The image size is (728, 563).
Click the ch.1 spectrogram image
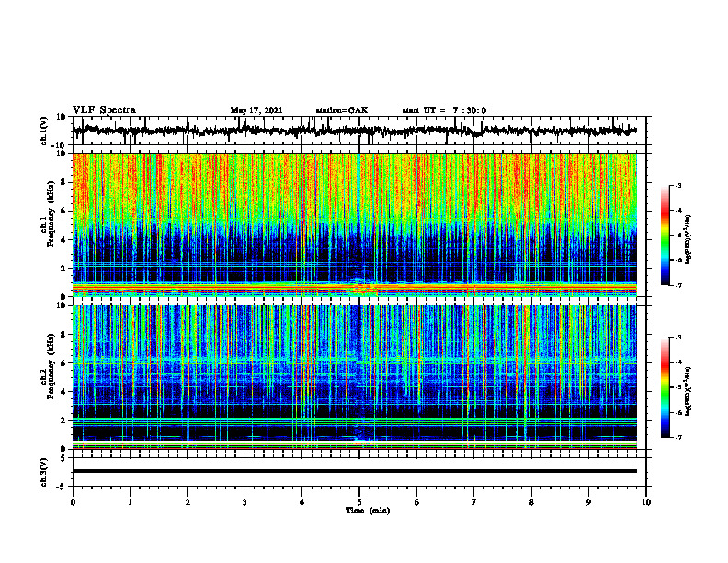click(355, 224)
